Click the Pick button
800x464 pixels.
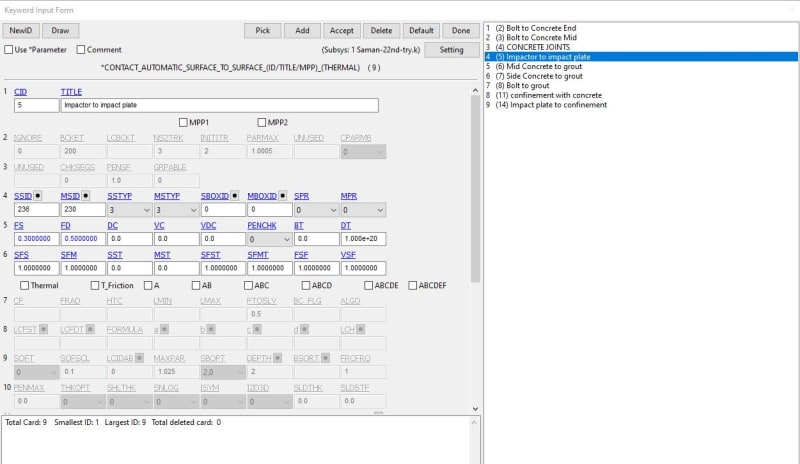(x=263, y=31)
